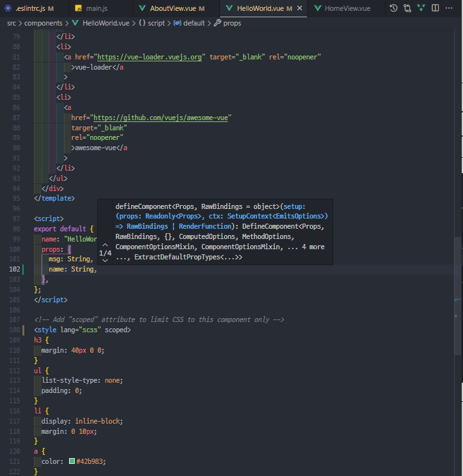Click the closing </div> tag
This screenshot has height=476, width=463.
pyautogui.click(x=52, y=188)
